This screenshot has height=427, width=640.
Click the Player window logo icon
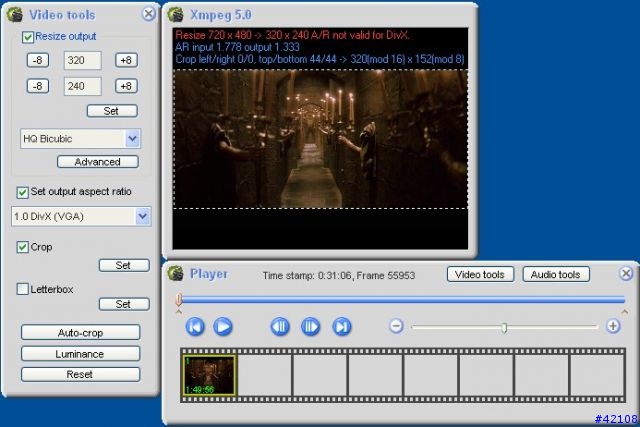click(x=176, y=273)
